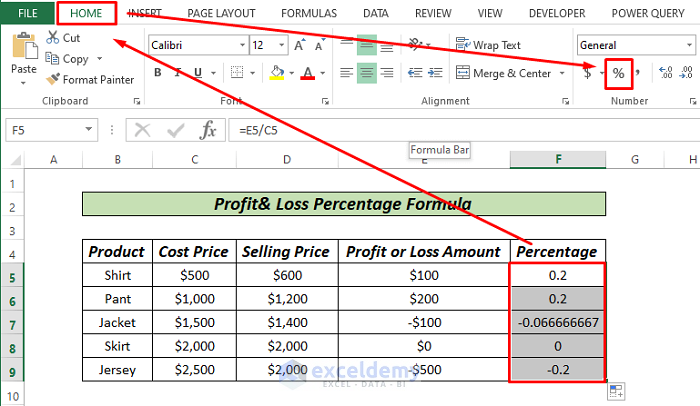
Task: Increase indent in the Alignment group
Action: click(x=435, y=73)
